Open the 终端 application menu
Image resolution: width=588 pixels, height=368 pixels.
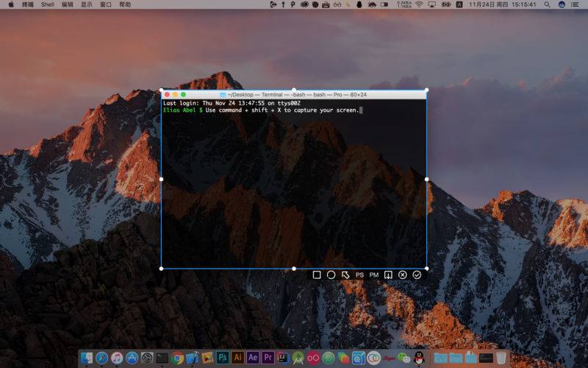point(28,4)
